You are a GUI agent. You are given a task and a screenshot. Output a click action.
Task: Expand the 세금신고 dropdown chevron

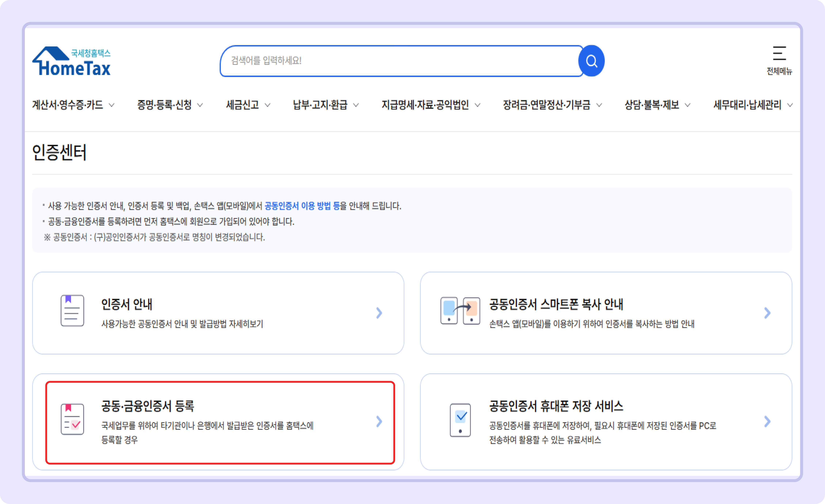point(267,105)
